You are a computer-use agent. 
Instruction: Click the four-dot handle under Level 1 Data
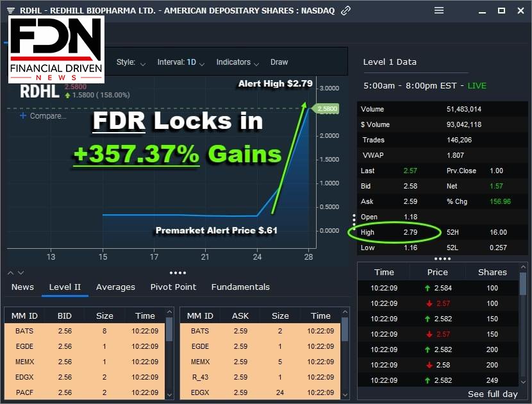click(442, 258)
